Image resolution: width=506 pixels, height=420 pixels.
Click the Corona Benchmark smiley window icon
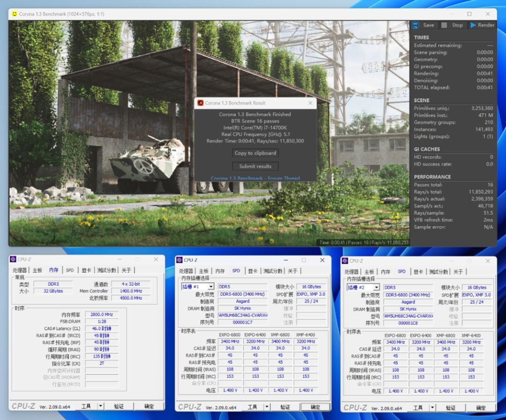[x=15, y=14]
